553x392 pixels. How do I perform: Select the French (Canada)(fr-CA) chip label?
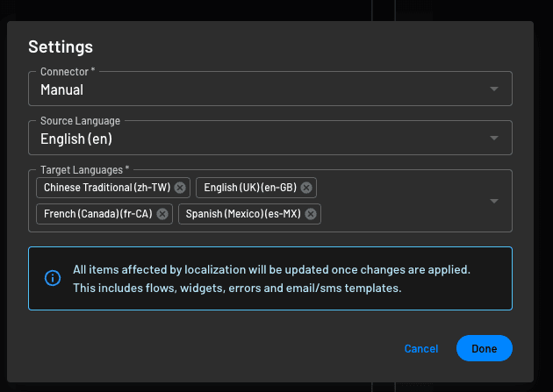pyautogui.click(x=97, y=214)
